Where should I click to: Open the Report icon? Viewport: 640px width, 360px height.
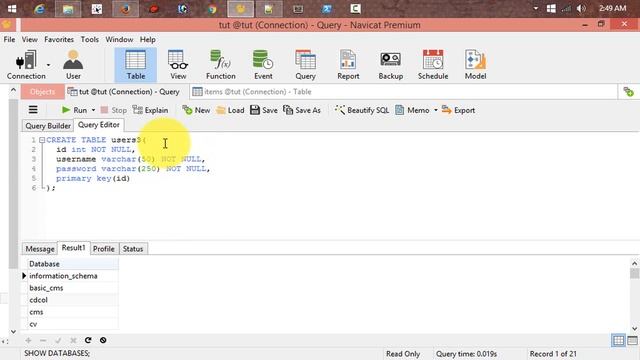[348, 64]
